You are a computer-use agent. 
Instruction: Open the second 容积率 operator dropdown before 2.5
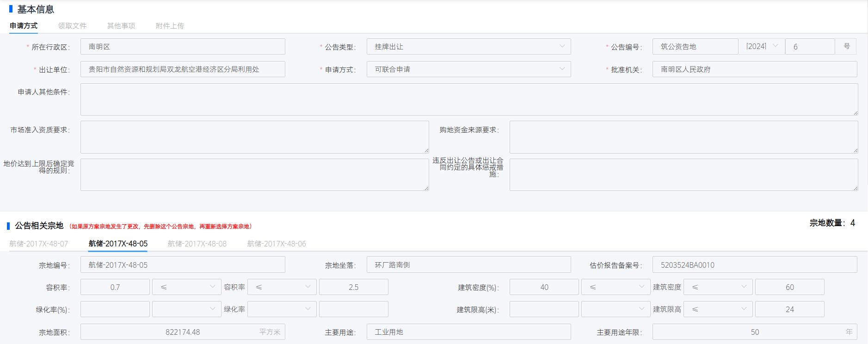pos(282,287)
